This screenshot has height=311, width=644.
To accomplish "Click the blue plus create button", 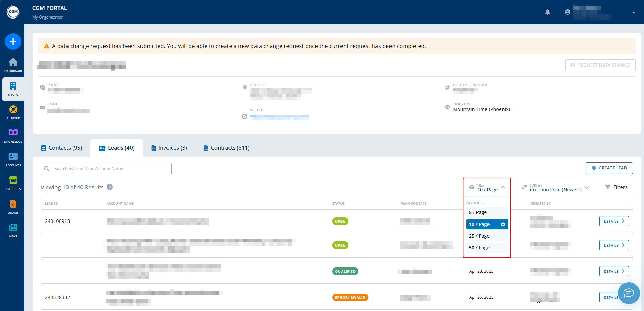I will 13,41.
